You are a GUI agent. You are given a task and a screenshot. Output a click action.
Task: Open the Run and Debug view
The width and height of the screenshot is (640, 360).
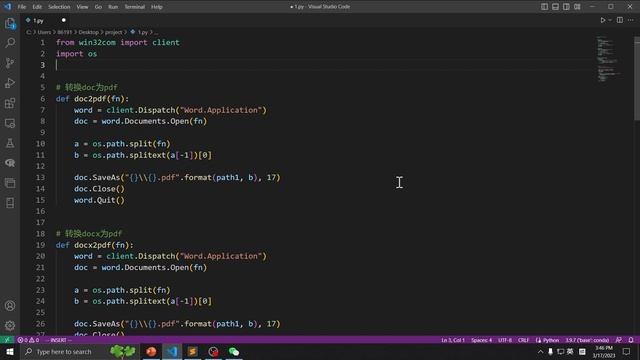tap(10, 83)
